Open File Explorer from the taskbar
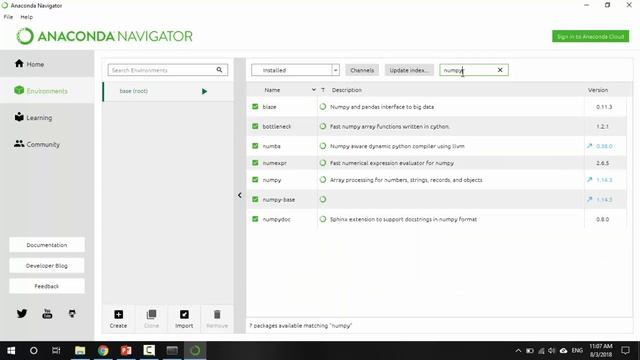Viewport: 640px width, 360px height. (80, 351)
